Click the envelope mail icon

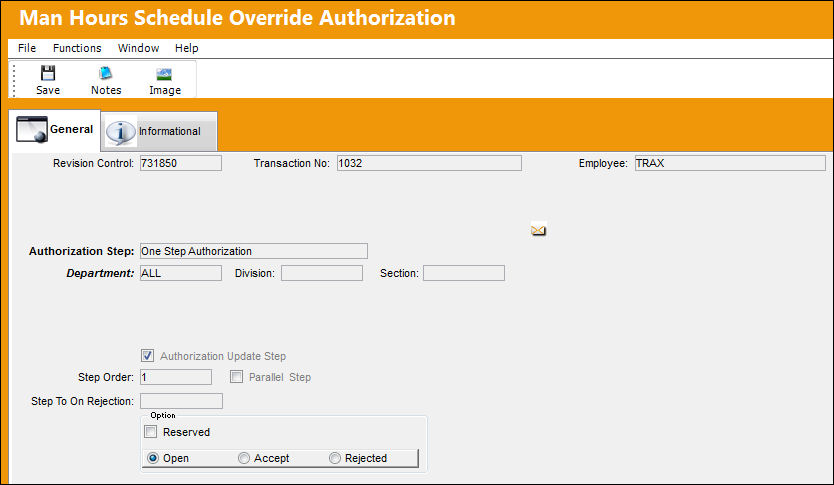coord(538,230)
